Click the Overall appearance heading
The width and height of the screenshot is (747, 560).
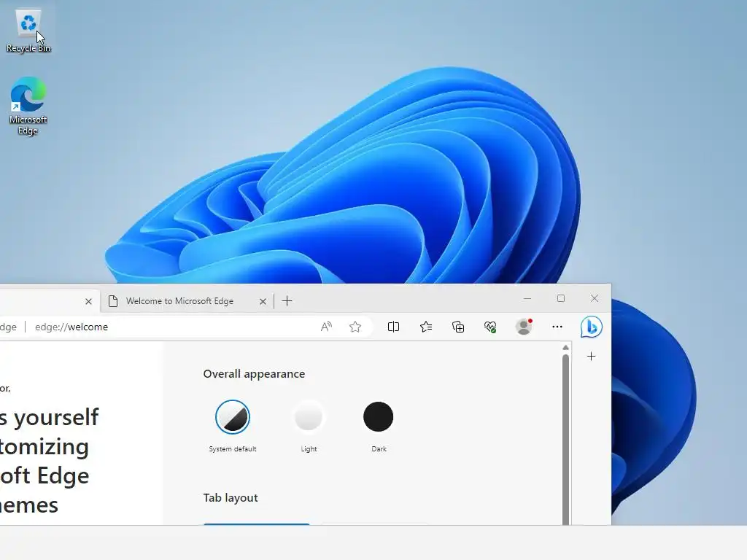(x=254, y=374)
